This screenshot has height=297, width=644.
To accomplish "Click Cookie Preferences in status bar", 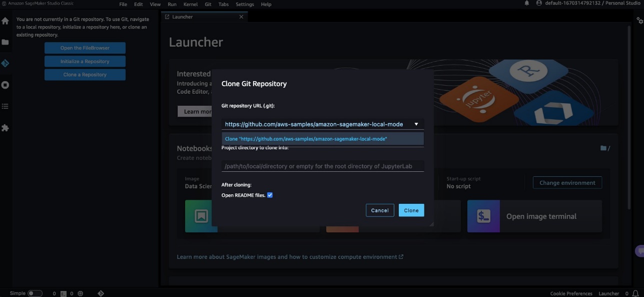I will pos(571,293).
